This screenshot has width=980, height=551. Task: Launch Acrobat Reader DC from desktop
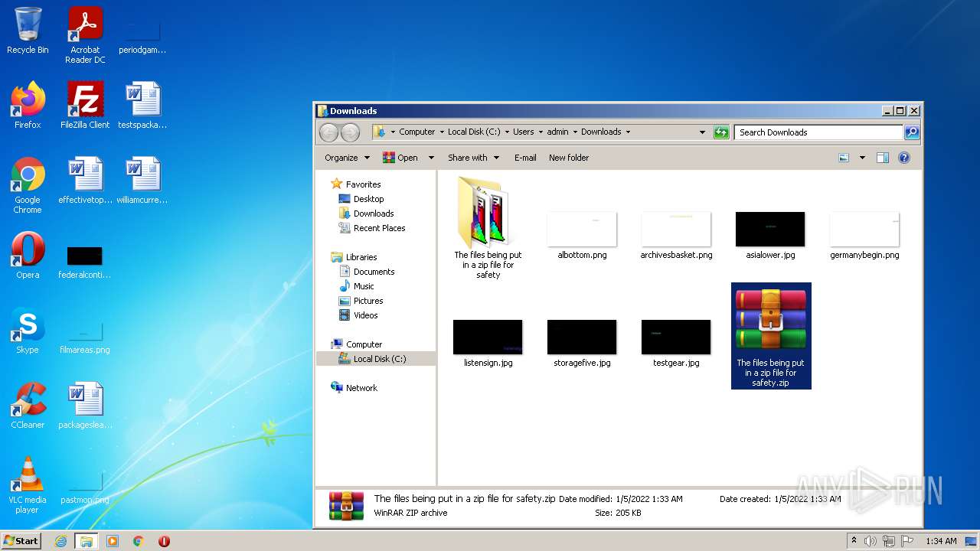[x=85, y=34]
